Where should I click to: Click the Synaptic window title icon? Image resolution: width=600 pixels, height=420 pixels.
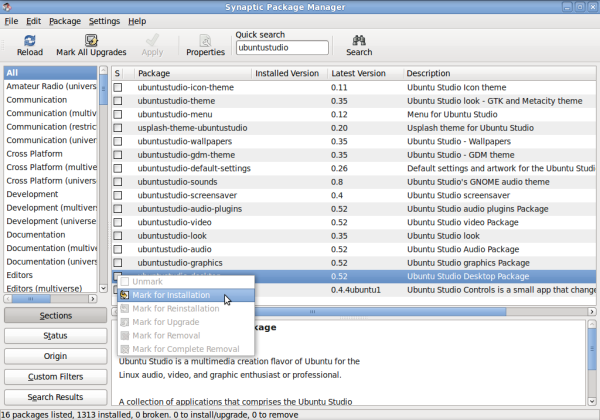tap(7, 7)
